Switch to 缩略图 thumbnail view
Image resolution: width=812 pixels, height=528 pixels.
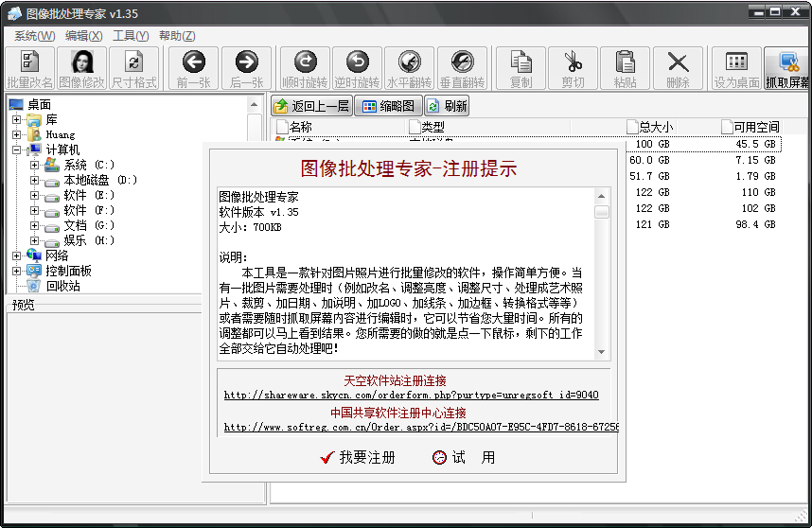click(x=388, y=106)
